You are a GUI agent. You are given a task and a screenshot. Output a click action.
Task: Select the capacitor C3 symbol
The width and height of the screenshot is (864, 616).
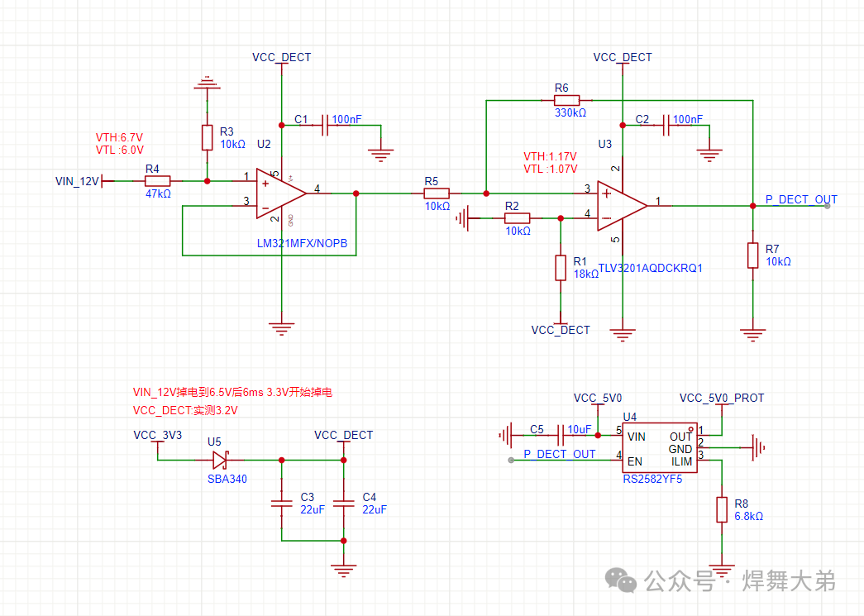coord(282,503)
